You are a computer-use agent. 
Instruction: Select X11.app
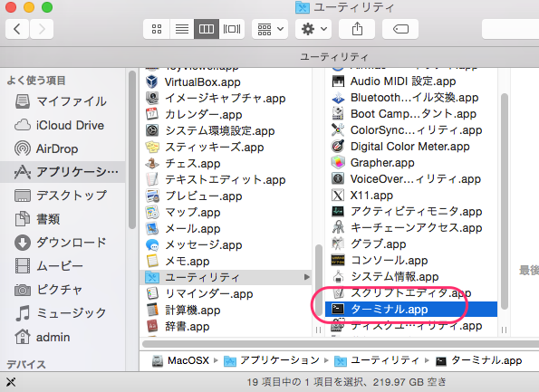pos(411,196)
